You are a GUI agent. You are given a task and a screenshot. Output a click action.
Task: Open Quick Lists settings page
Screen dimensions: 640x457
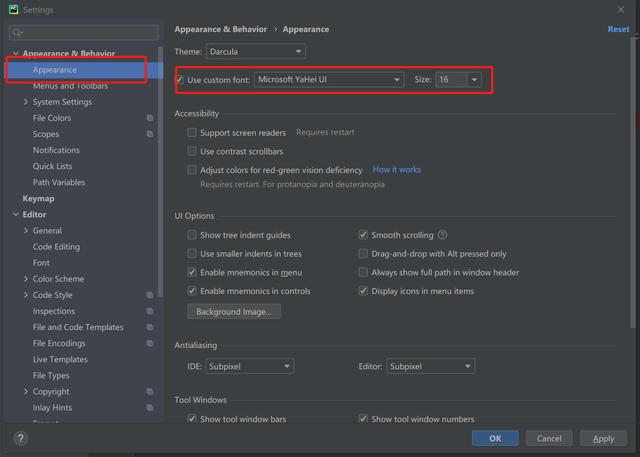pos(52,166)
